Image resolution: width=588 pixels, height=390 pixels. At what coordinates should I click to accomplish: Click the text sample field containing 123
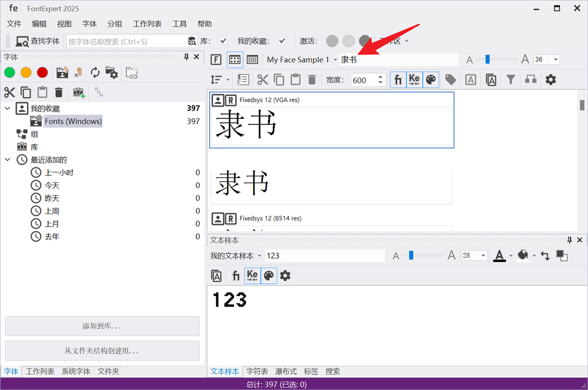point(324,256)
